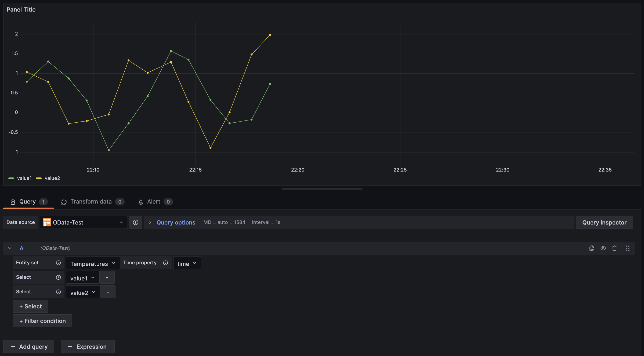Click Add Filter condition button
The image size is (644, 356).
[42, 321]
